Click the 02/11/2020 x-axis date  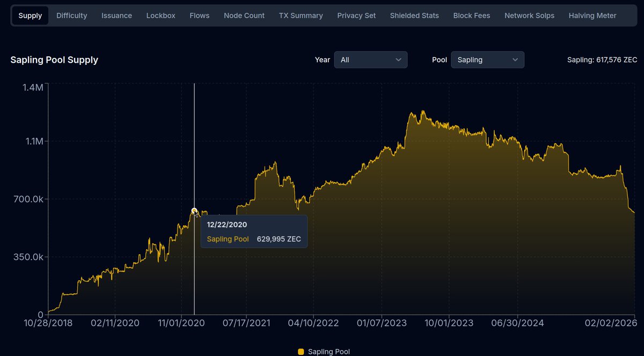coord(115,323)
